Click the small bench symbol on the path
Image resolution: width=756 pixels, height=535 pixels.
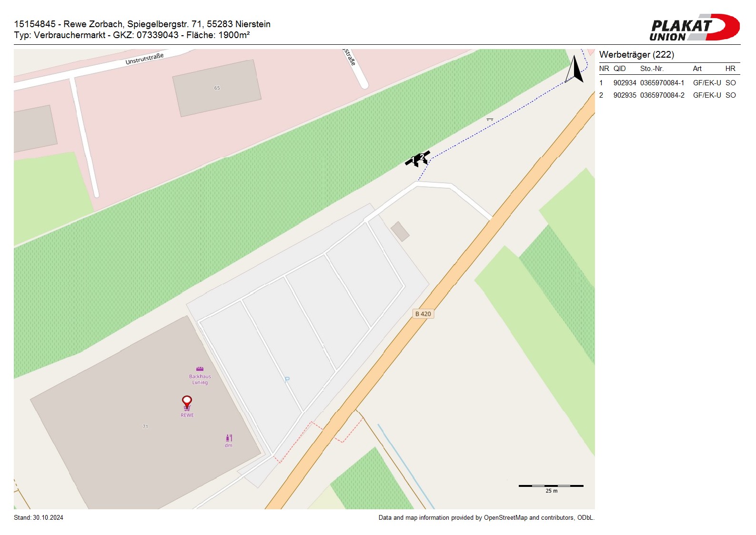(489, 119)
